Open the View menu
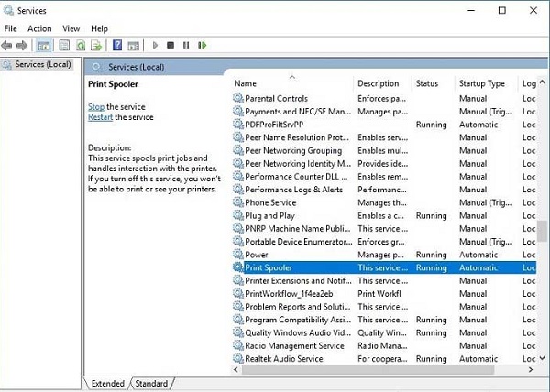This screenshot has width=550, height=392. [x=71, y=28]
